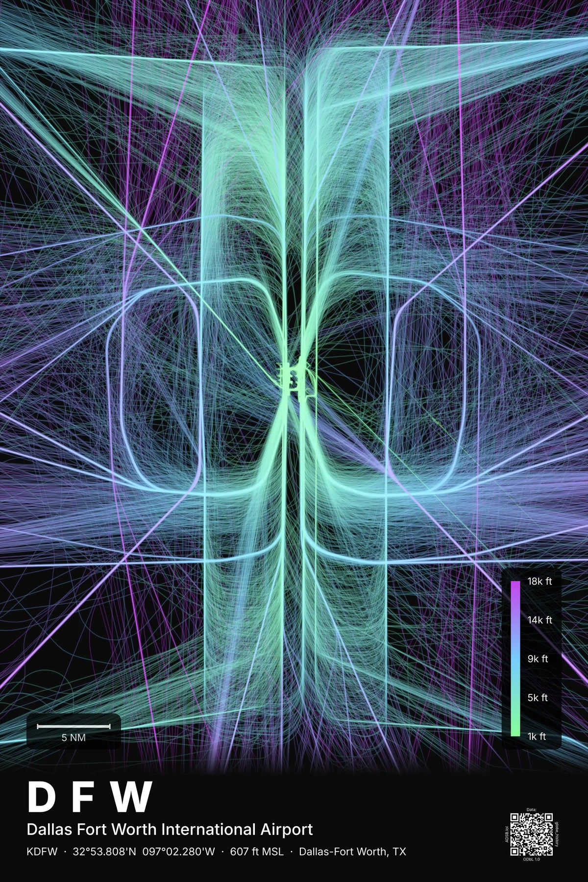588x882 pixels.
Task: Click the "ODbL 1.0" license text
Action: pyautogui.click(x=532, y=859)
